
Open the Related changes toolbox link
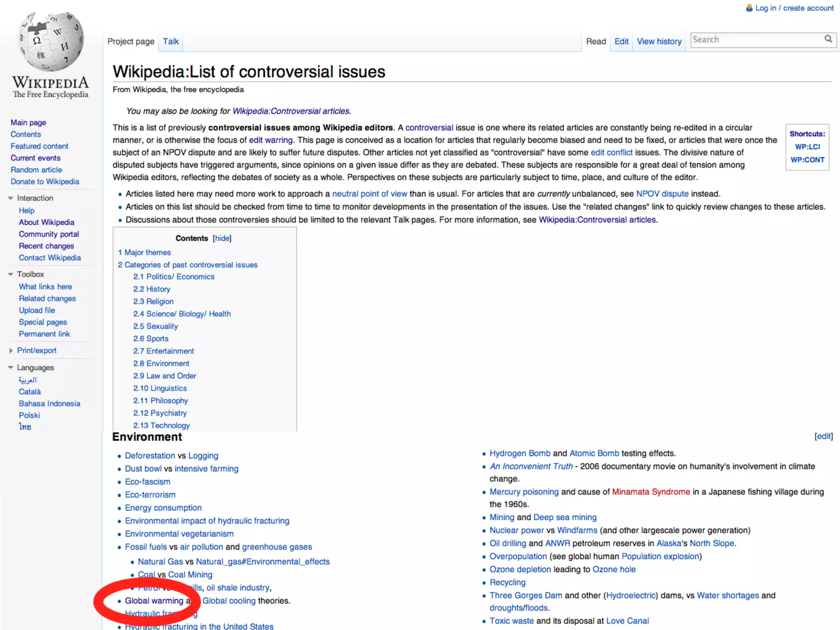[47, 299]
